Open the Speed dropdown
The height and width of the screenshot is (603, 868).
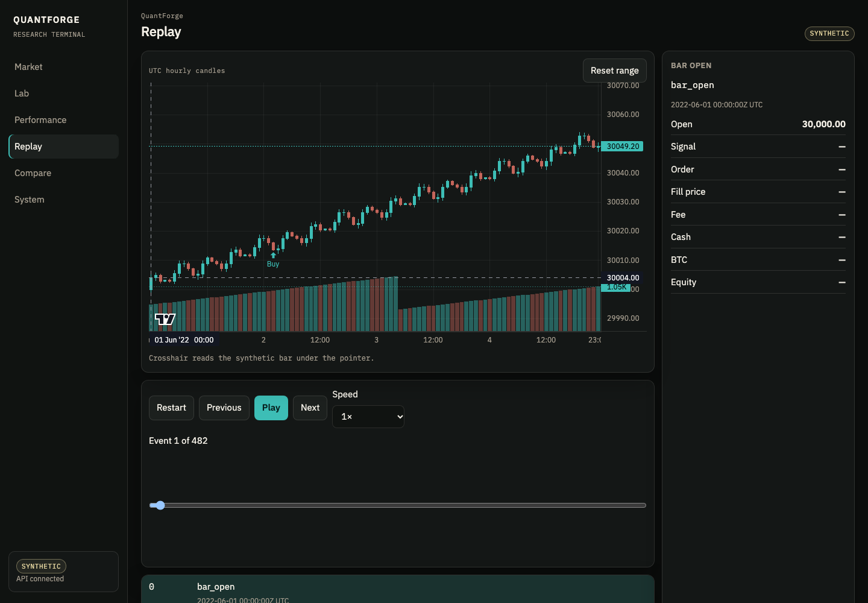(368, 417)
